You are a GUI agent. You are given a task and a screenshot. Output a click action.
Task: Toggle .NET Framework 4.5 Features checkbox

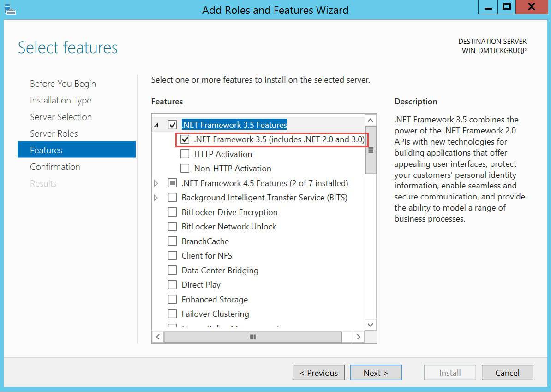(172, 183)
